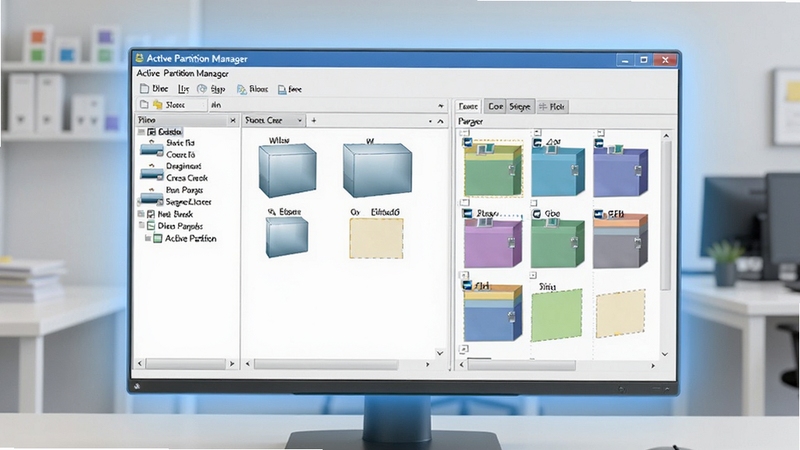Click the right panel's vertical scrollbar thumb
800x450 pixels.
click(665, 217)
